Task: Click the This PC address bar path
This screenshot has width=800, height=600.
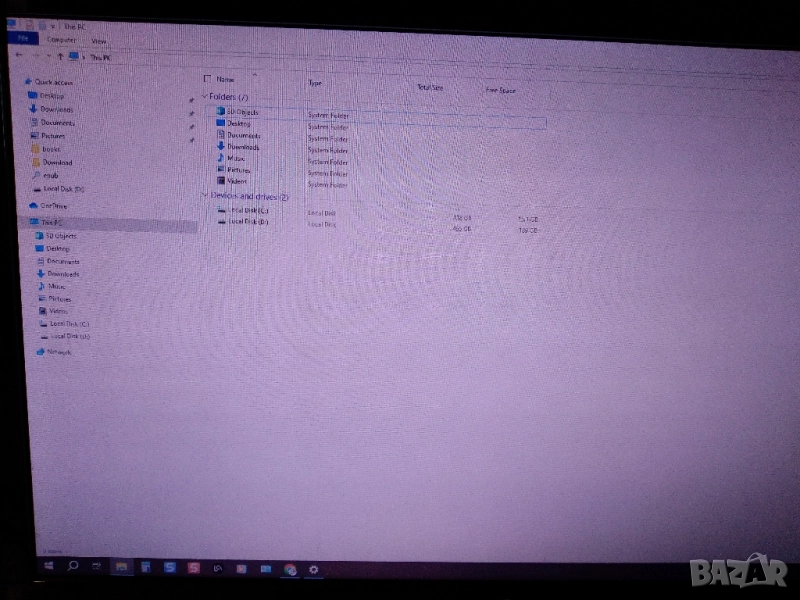Action: click(x=100, y=58)
